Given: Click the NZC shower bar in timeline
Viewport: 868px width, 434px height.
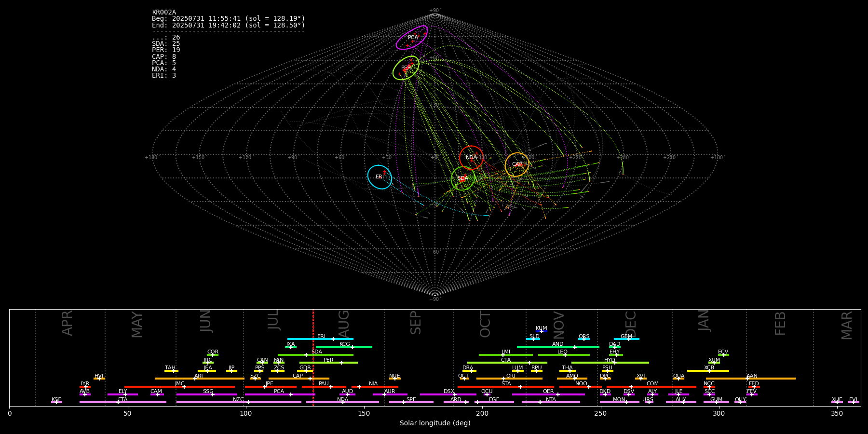Looking at the screenshot, I should [239, 402].
